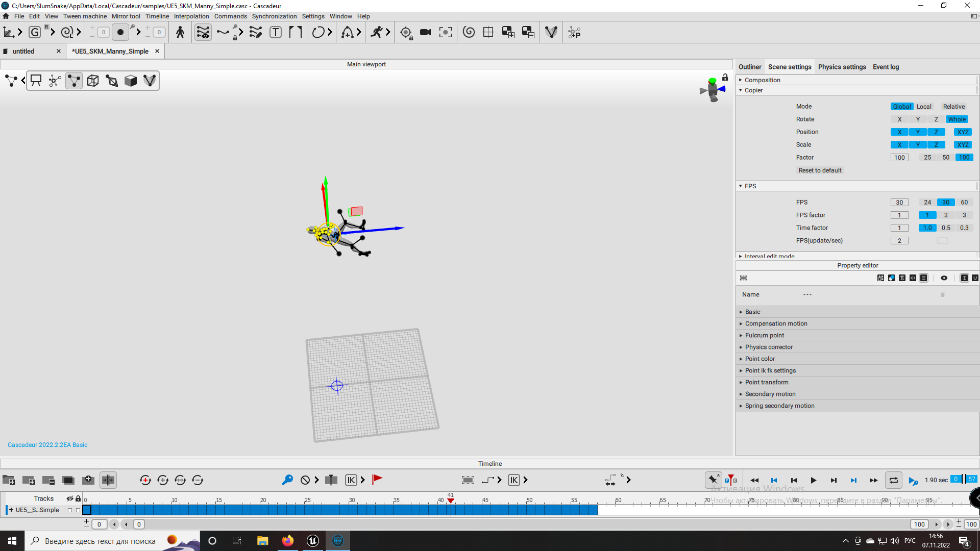The image size is (980, 551).
Task: Click Reset to default in Copier
Action: click(x=820, y=170)
